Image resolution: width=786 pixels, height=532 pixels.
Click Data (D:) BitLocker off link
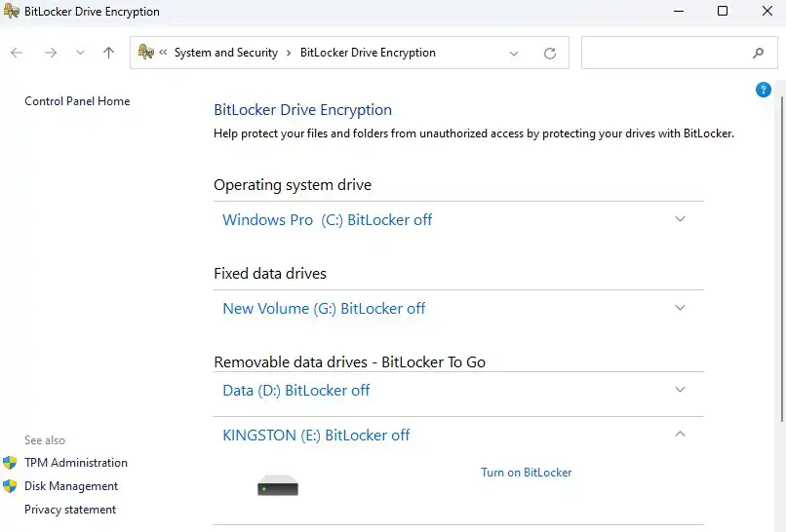(x=296, y=391)
